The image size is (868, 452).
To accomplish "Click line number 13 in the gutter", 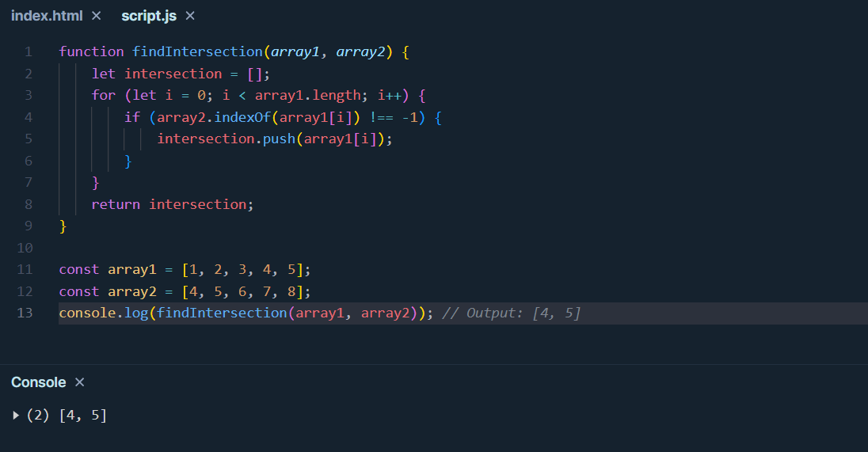I will point(25,313).
